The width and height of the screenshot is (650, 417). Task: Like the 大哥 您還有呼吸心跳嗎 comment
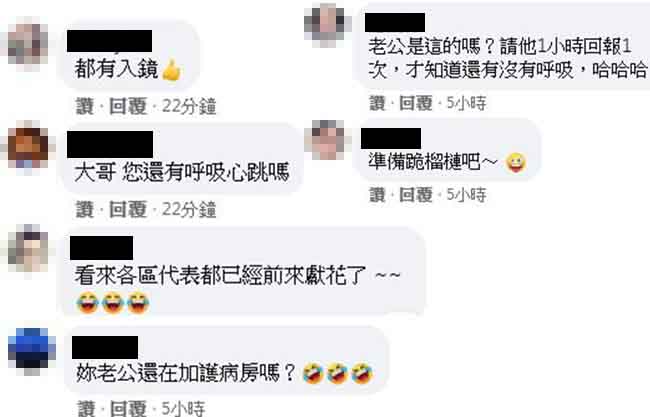(85, 209)
